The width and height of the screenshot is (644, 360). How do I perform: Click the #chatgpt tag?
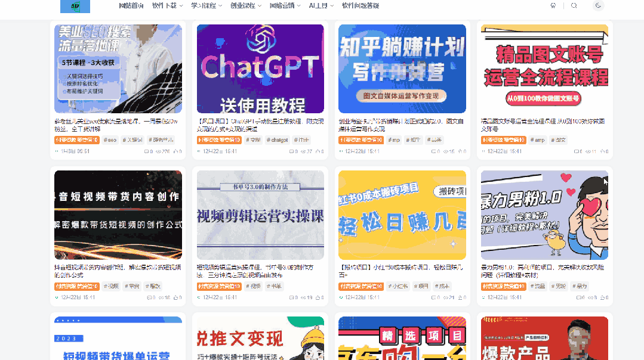[x=277, y=140]
